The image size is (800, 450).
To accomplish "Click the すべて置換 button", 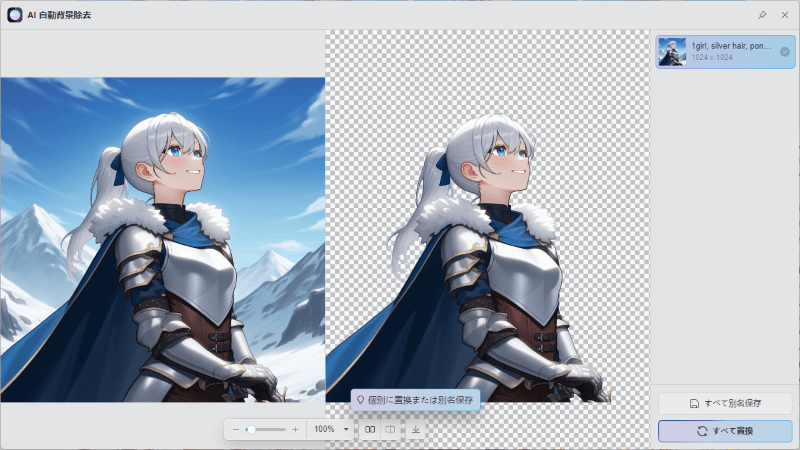I will tap(725, 431).
